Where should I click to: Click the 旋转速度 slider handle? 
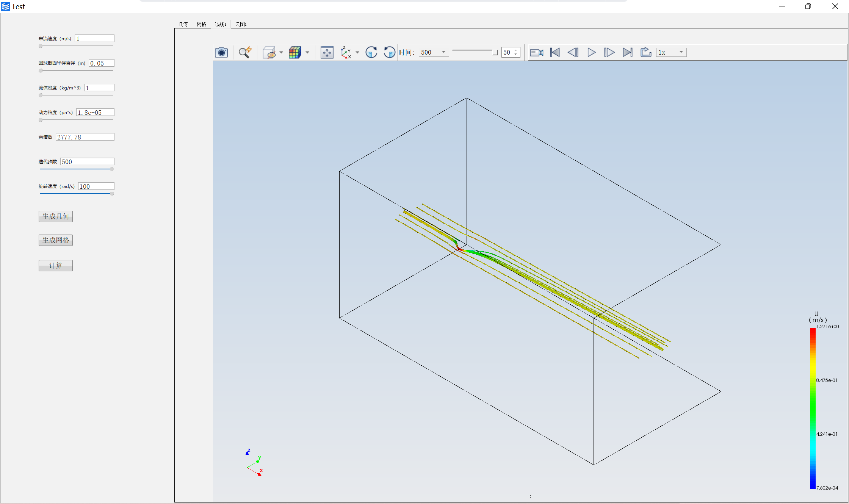point(112,194)
